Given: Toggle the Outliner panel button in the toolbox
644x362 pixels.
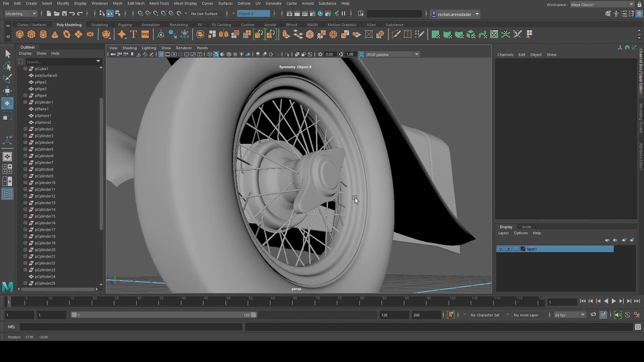Looking at the screenshot, I should click(x=8, y=194).
